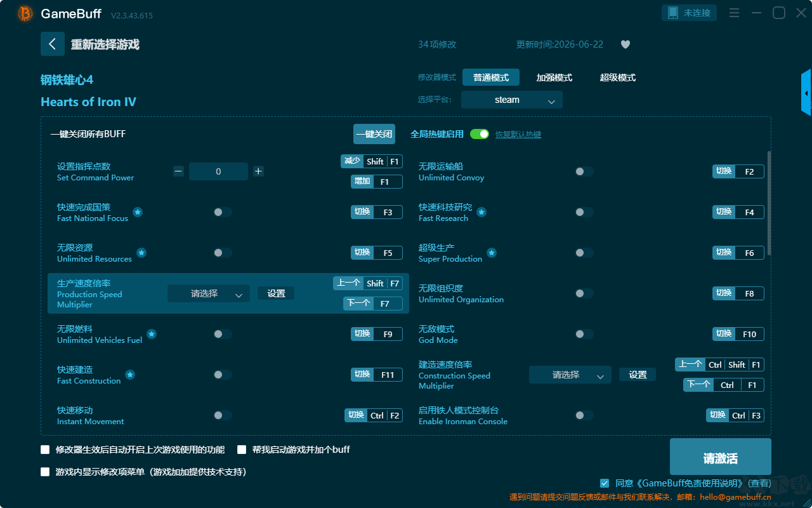Open the steam platform dropdown
The image size is (812, 508).
[x=512, y=100]
